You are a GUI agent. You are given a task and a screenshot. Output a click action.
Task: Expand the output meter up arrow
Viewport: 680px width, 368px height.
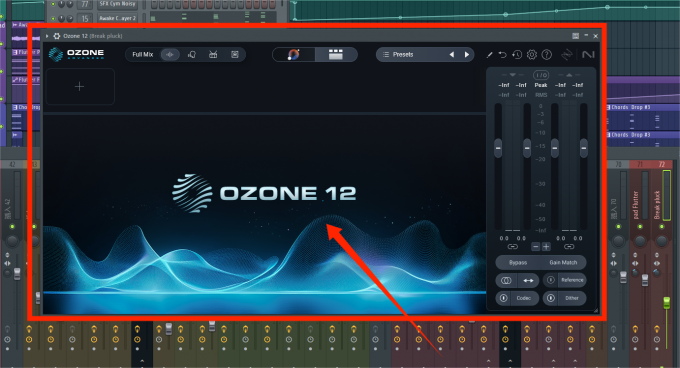pyautogui.click(x=569, y=75)
